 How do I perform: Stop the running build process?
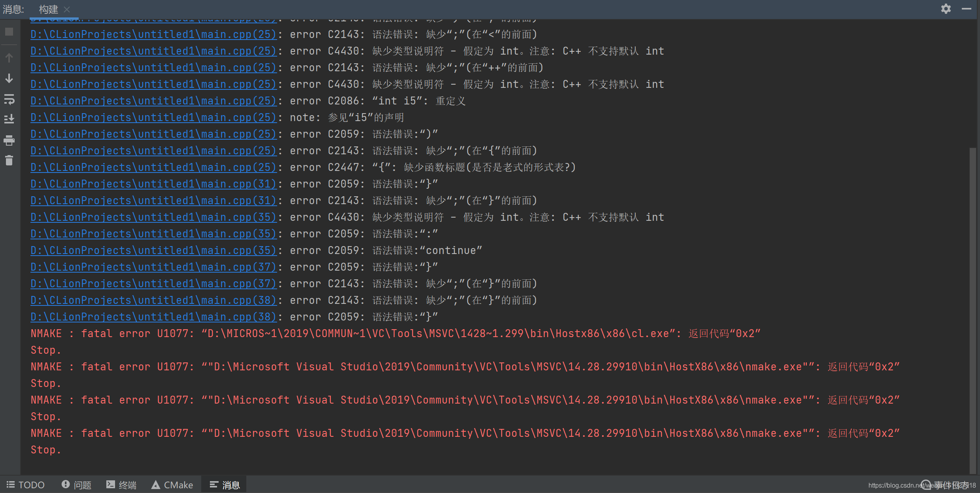(x=9, y=32)
